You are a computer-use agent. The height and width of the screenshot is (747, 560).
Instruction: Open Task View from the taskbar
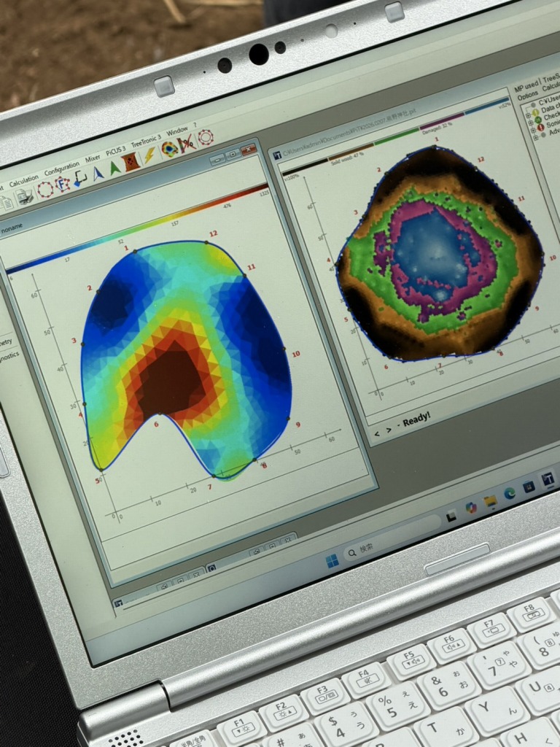451,516
